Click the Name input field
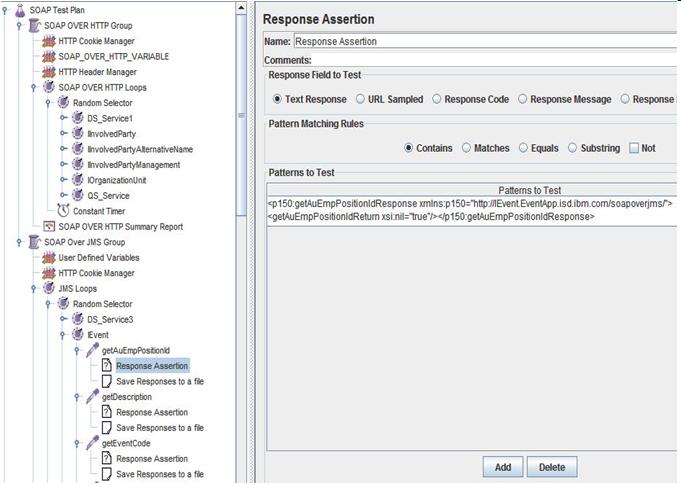681x485 pixels. pos(485,41)
